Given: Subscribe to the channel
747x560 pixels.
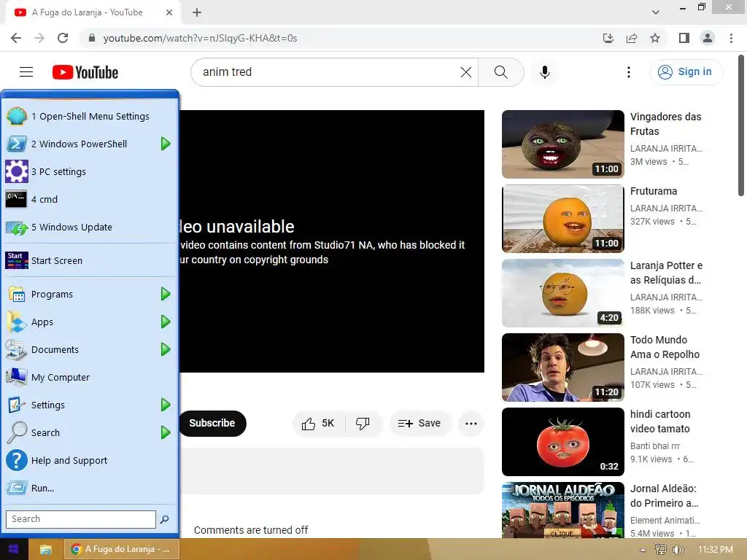Looking at the screenshot, I should click(212, 424).
